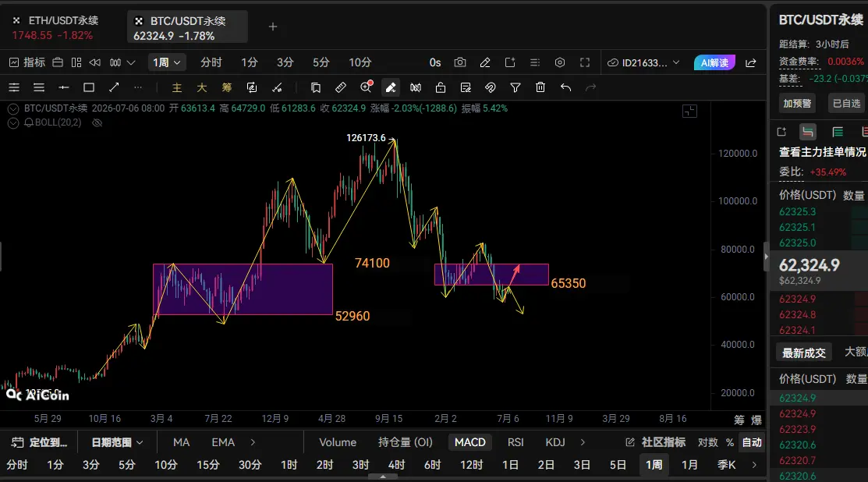868x482 pixels.
Task: Click the padlock lock-drawings icon
Action: [441, 87]
